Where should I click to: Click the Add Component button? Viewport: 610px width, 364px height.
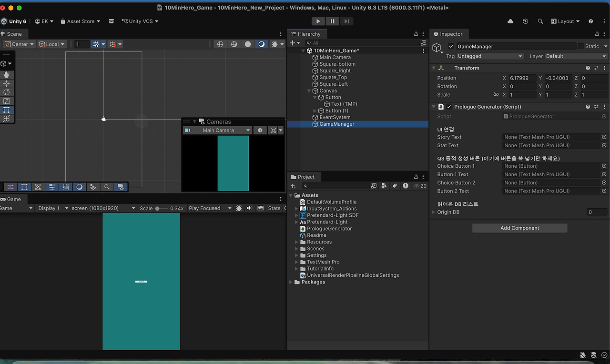[519, 228]
